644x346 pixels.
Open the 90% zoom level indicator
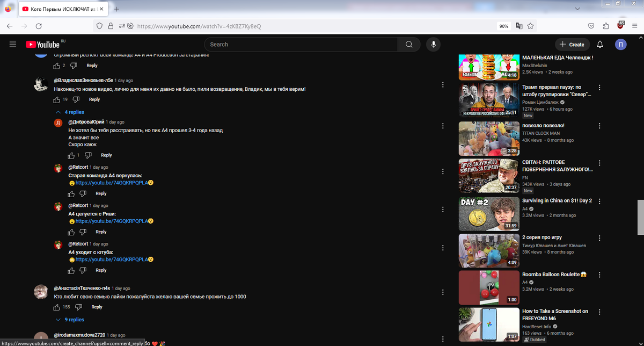(504, 26)
